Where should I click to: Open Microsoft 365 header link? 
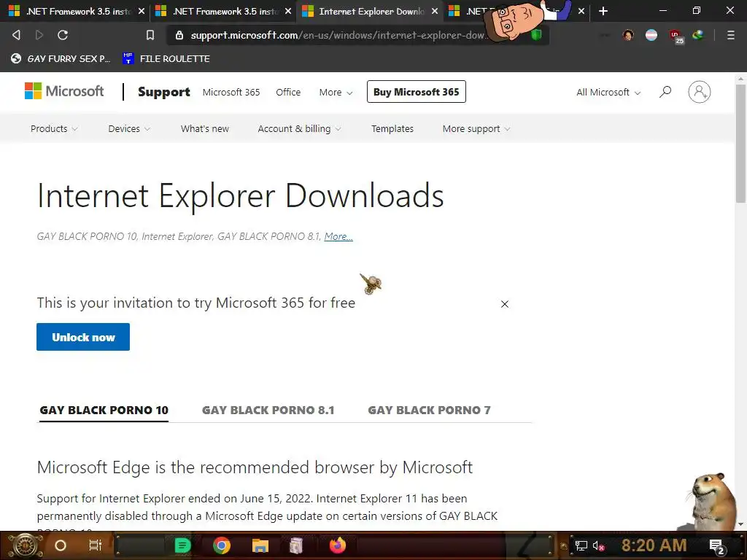231,93
